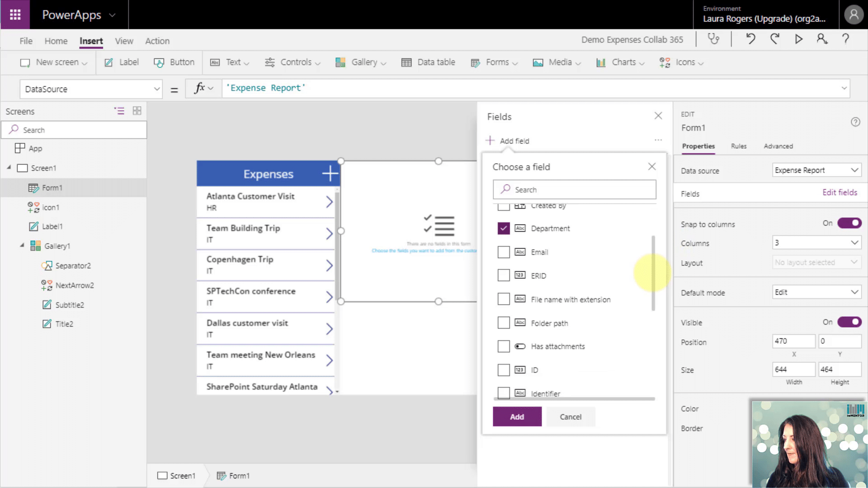Click the Edit fields link
868x488 pixels.
(x=840, y=192)
